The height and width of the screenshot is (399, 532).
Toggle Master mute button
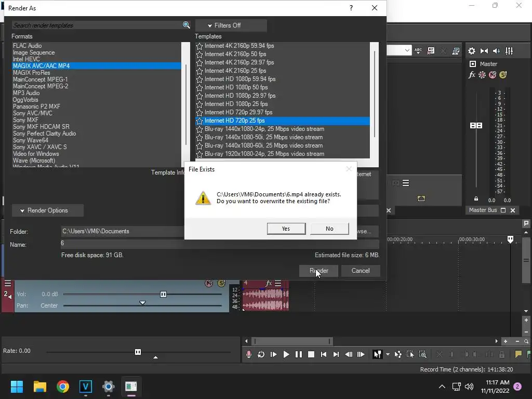[493, 75]
